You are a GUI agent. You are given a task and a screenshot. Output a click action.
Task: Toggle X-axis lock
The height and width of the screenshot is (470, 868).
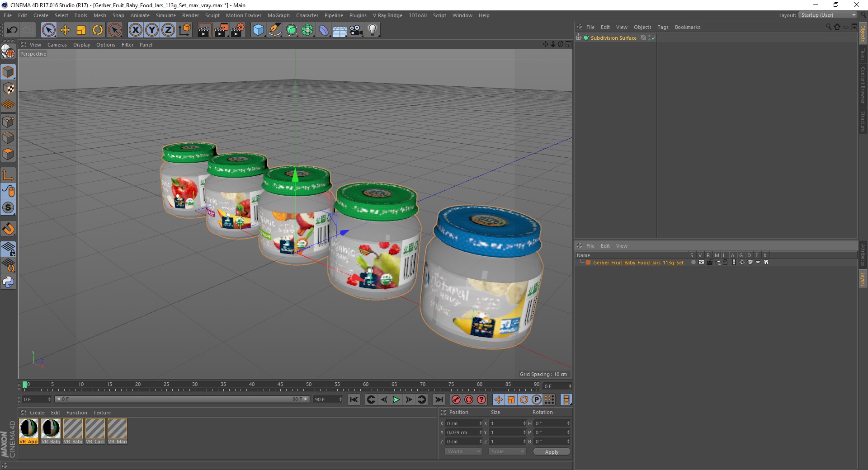click(x=135, y=30)
